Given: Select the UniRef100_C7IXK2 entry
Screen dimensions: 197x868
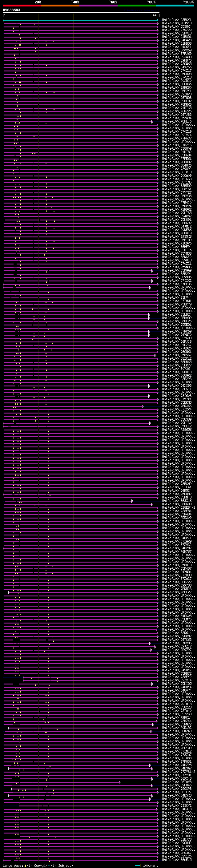Looking at the screenshot, I should coord(177,280).
